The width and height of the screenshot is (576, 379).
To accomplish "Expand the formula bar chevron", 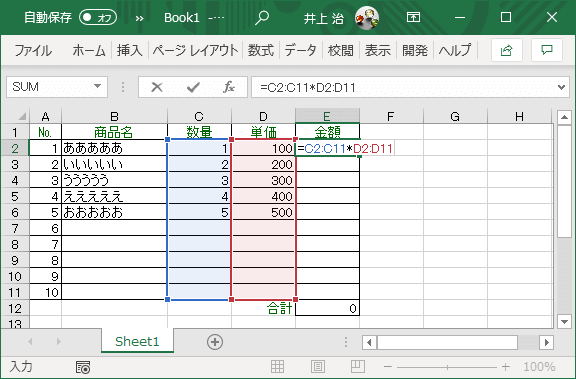I will [x=561, y=87].
